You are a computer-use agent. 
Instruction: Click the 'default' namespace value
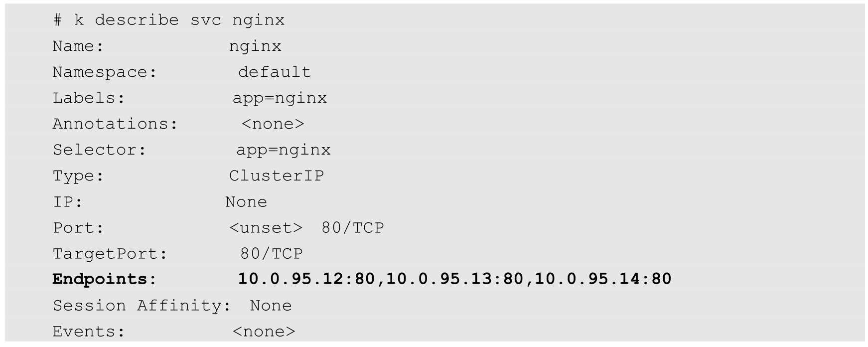point(274,72)
